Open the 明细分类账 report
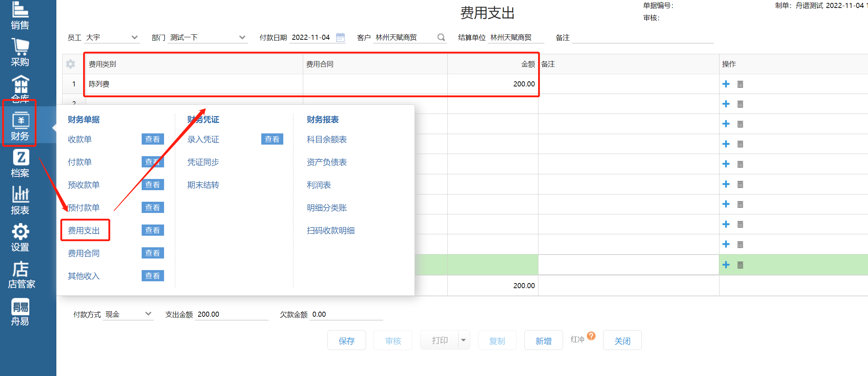Screen dimensions: 868x376 click(x=327, y=208)
